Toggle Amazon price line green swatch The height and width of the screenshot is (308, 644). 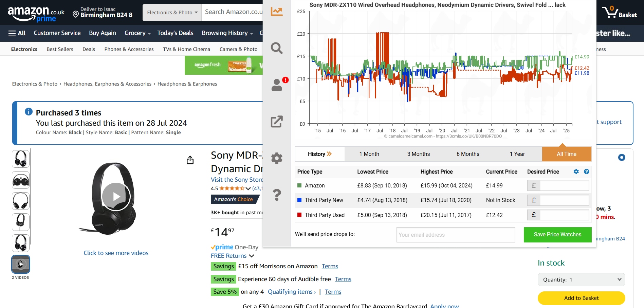coord(299,185)
